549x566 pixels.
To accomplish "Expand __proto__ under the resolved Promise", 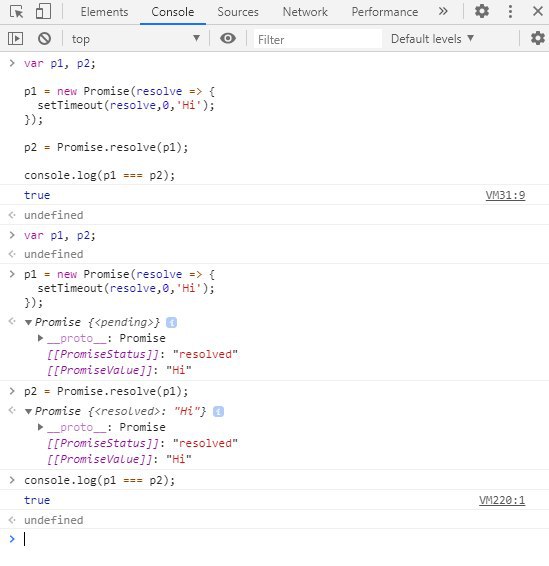I will click(40, 427).
